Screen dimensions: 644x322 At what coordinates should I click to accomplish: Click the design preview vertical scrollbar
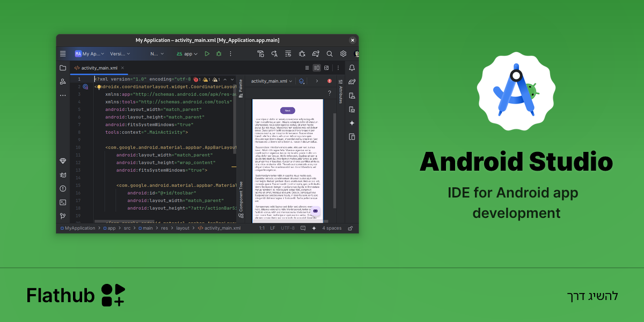[x=335, y=160]
